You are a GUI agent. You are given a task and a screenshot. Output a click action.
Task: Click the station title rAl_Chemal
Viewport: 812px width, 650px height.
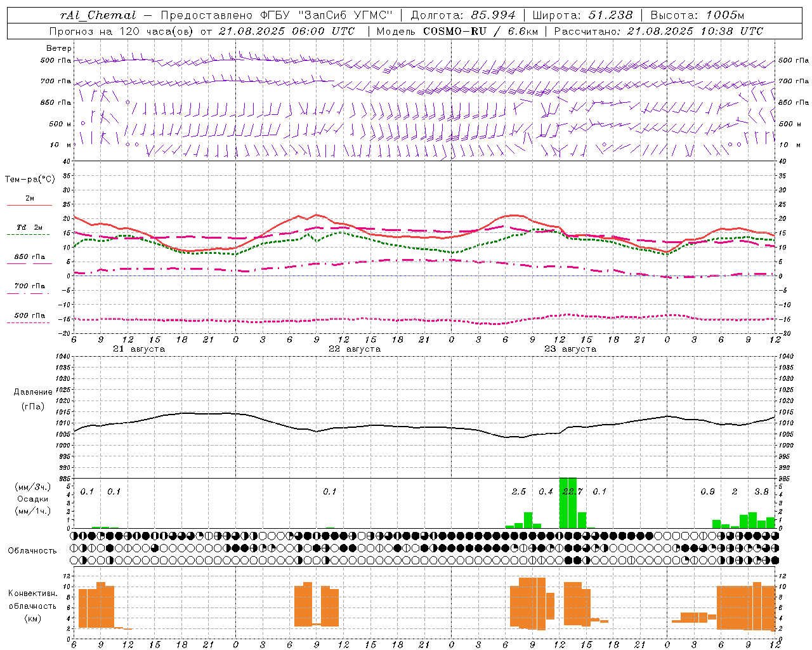pyautogui.click(x=98, y=15)
